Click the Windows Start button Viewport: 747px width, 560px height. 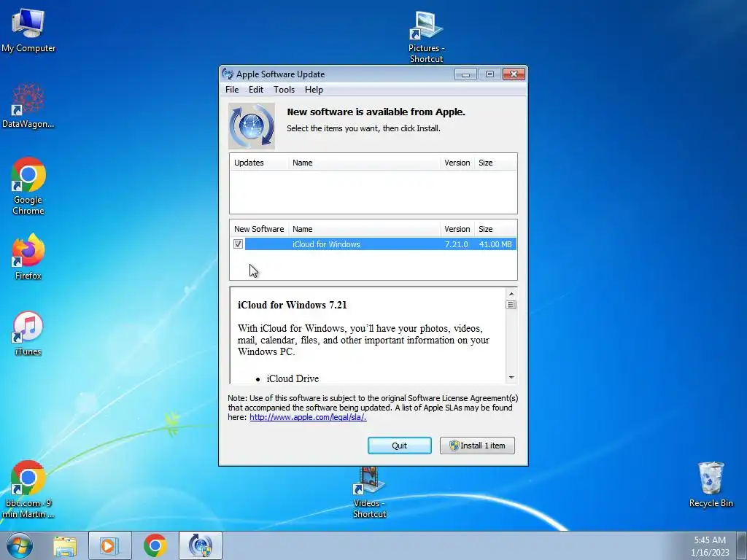point(20,545)
